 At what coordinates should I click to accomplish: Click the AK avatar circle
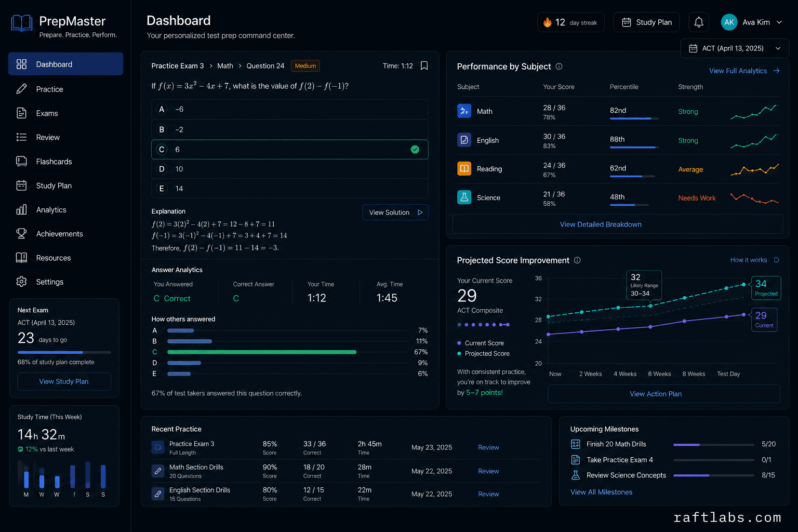coord(729,22)
